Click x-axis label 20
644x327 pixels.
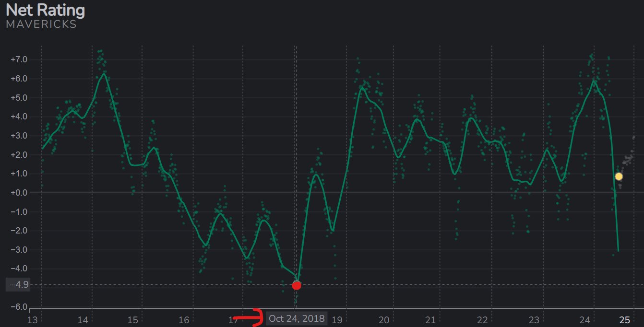(x=384, y=320)
